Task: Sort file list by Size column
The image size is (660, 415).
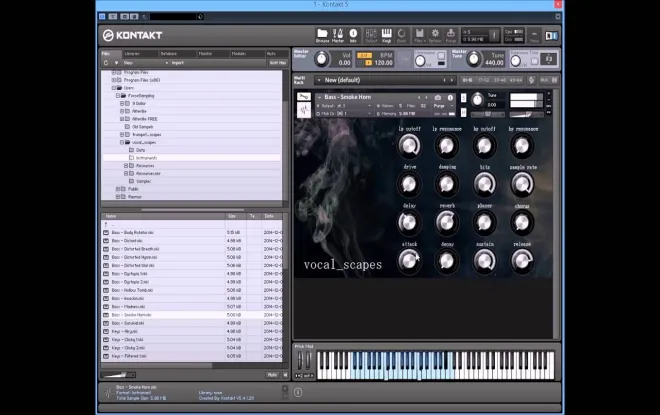Action: pyautogui.click(x=236, y=216)
